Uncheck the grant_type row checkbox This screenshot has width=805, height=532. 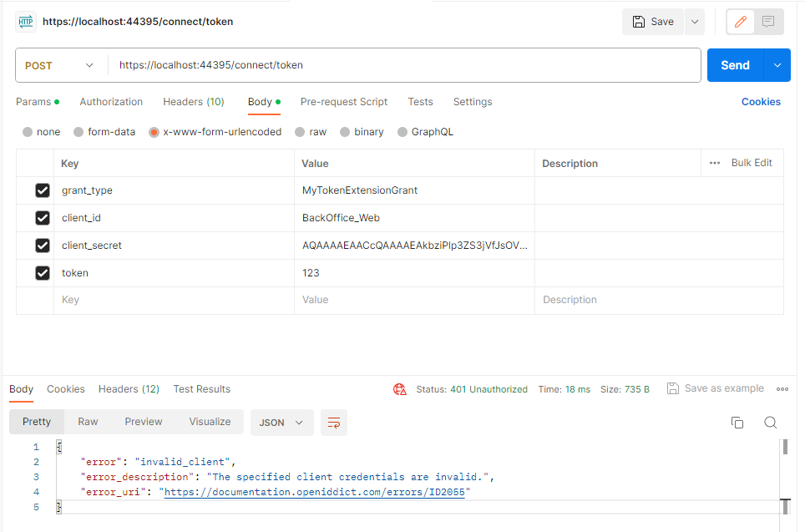(43, 190)
